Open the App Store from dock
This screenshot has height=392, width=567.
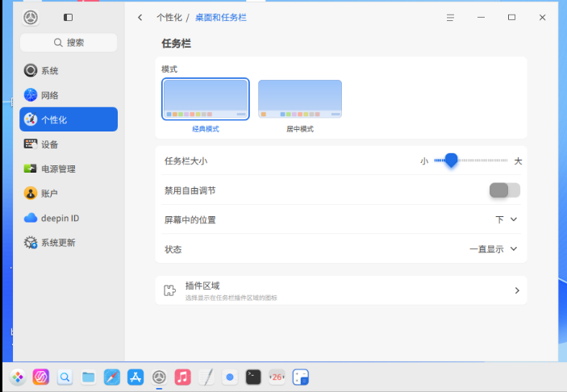[135, 377]
